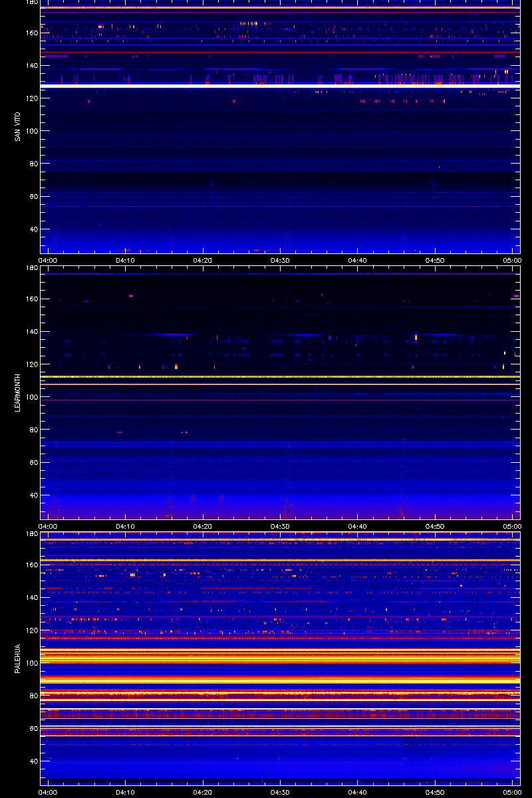Click Learmonth panel's 04:50 time label
This screenshot has width=532, height=798.
[434, 526]
